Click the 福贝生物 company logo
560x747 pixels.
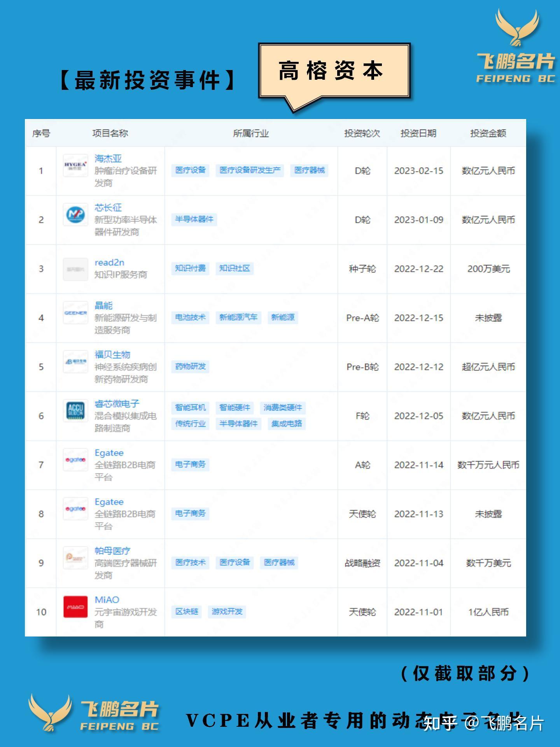click(75, 361)
